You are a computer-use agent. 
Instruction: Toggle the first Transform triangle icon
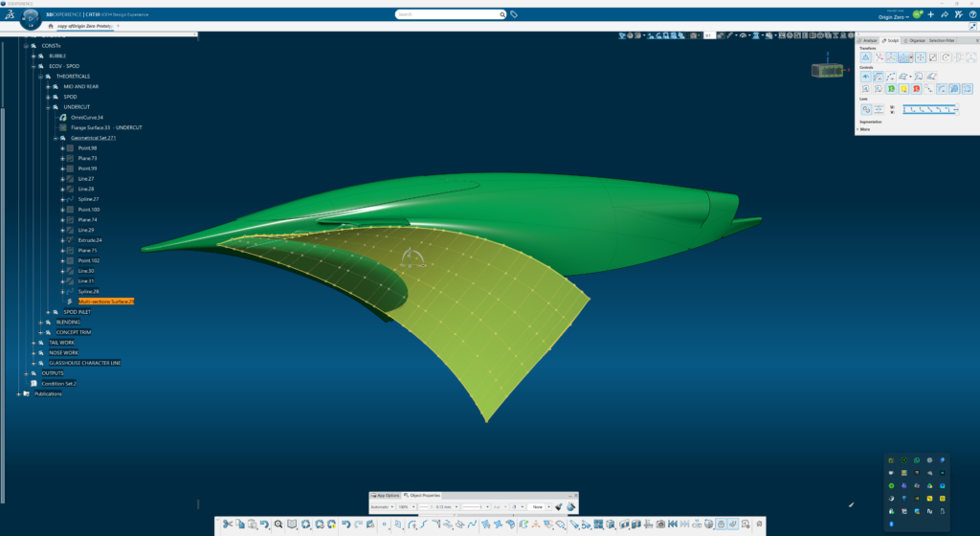tap(865, 57)
